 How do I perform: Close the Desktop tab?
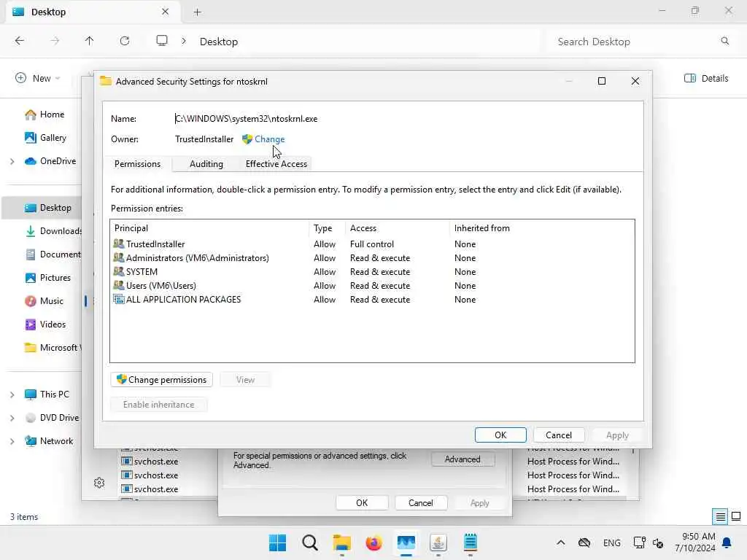[165, 12]
